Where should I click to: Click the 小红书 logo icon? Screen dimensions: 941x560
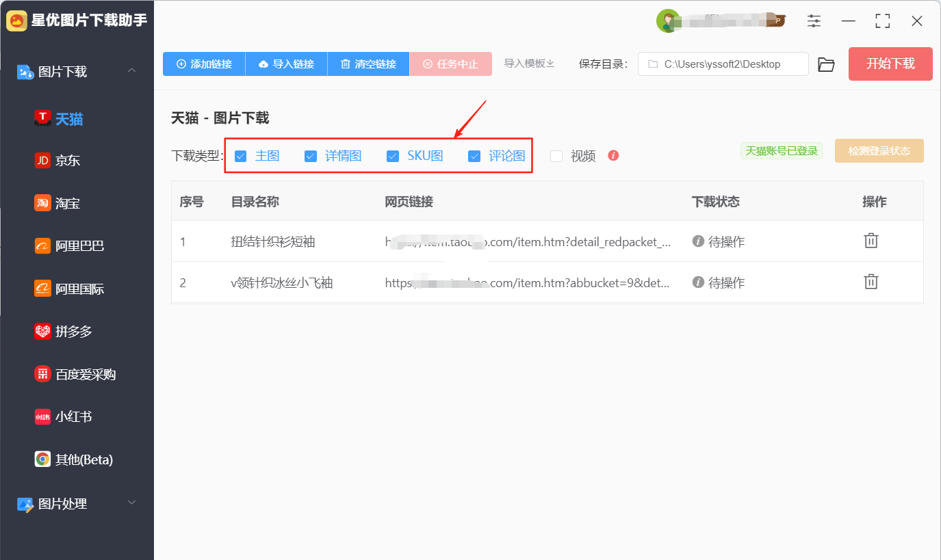(42, 416)
